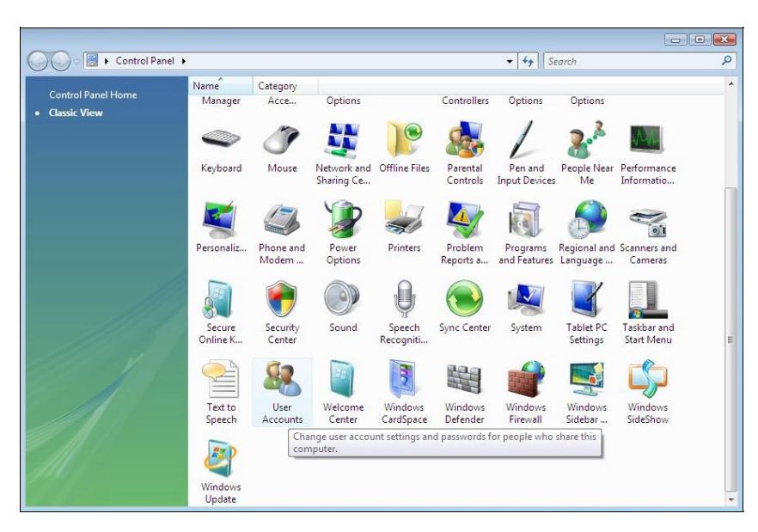The width and height of the screenshot is (758, 532).
Task: Open Security Center shield icon
Action: (282, 314)
